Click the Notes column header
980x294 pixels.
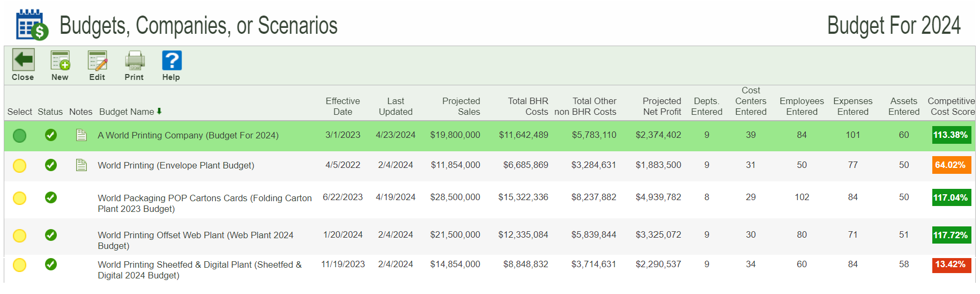(81, 112)
